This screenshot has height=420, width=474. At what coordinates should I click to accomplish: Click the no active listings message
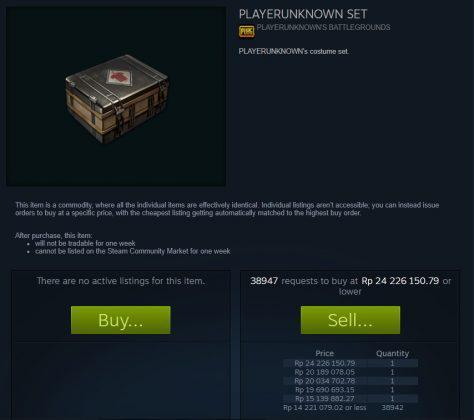pos(121,281)
